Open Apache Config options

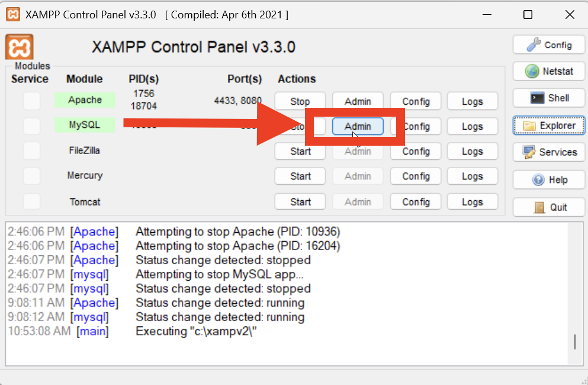point(416,101)
